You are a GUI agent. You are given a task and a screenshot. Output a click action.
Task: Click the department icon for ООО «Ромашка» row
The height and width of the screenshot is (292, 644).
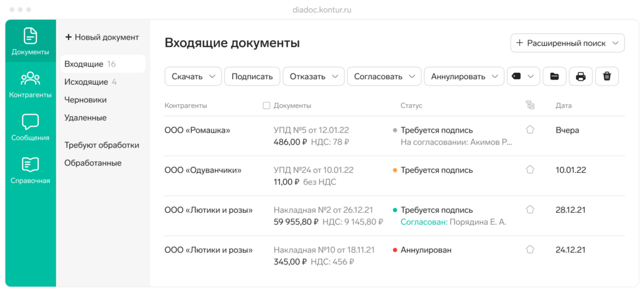pyautogui.click(x=530, y=131)
